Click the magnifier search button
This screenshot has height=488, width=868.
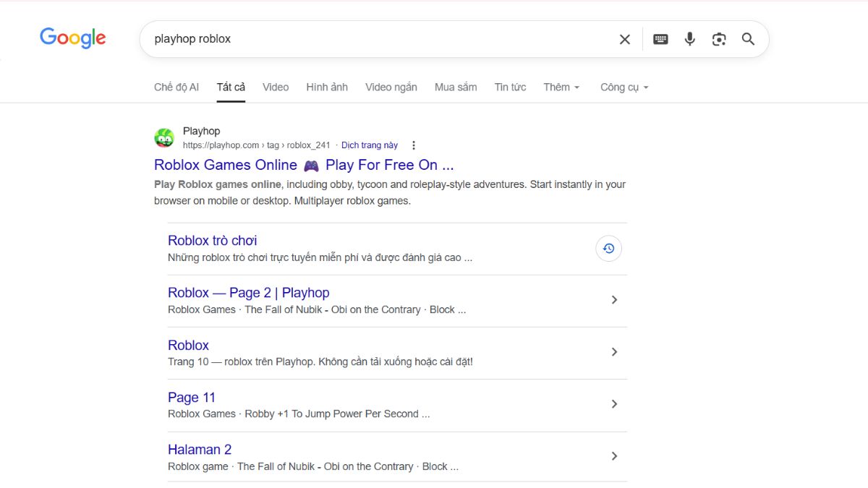(x=748, y=39)
